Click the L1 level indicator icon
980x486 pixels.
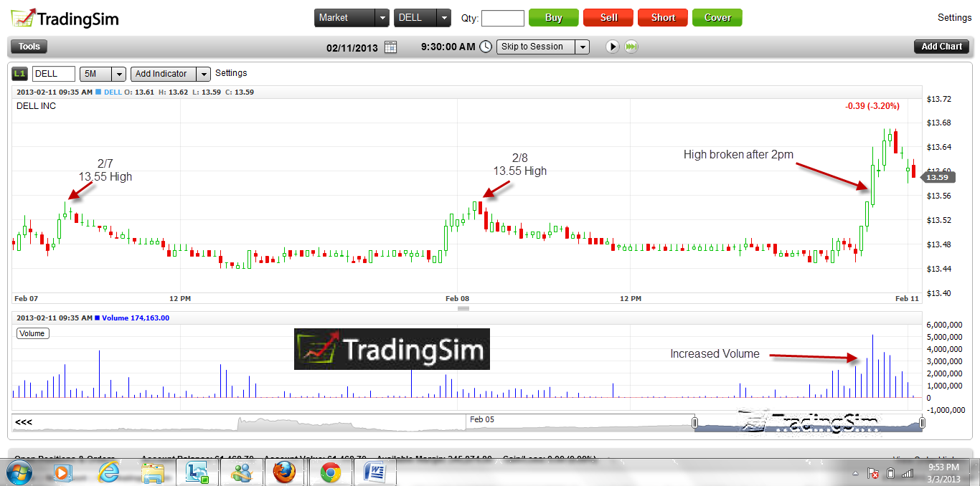[19, 73]
